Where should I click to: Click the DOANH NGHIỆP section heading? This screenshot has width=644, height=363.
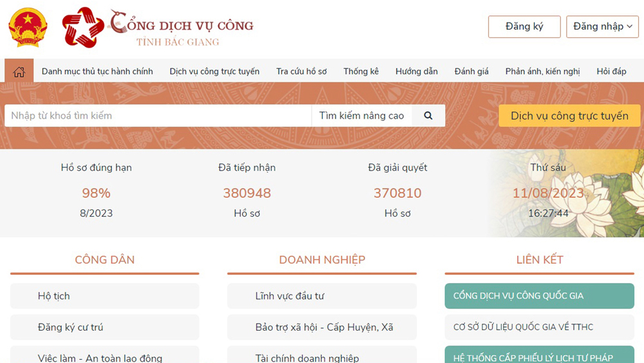[x=322, y=260]
